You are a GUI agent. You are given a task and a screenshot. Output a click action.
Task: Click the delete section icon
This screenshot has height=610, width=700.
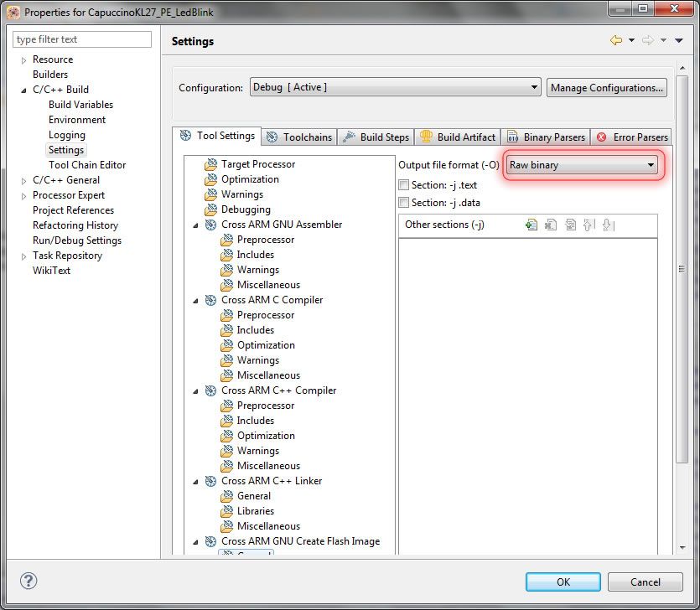(x=551, y=225)
